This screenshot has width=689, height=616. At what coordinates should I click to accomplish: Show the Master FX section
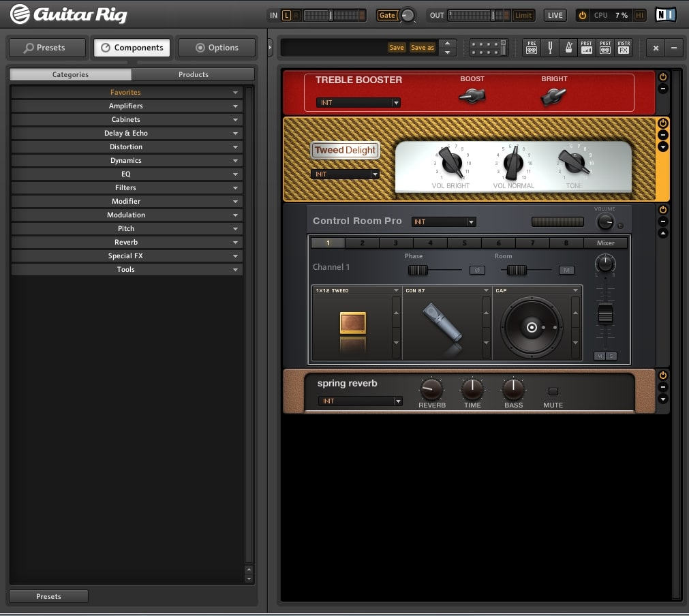(624, 48)
